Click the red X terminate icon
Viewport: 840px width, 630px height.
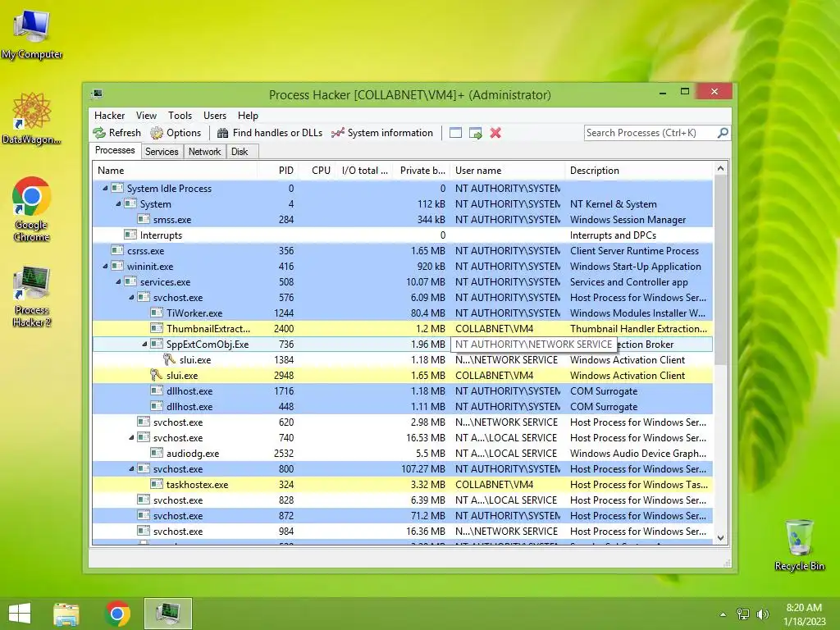coord(495,133)
